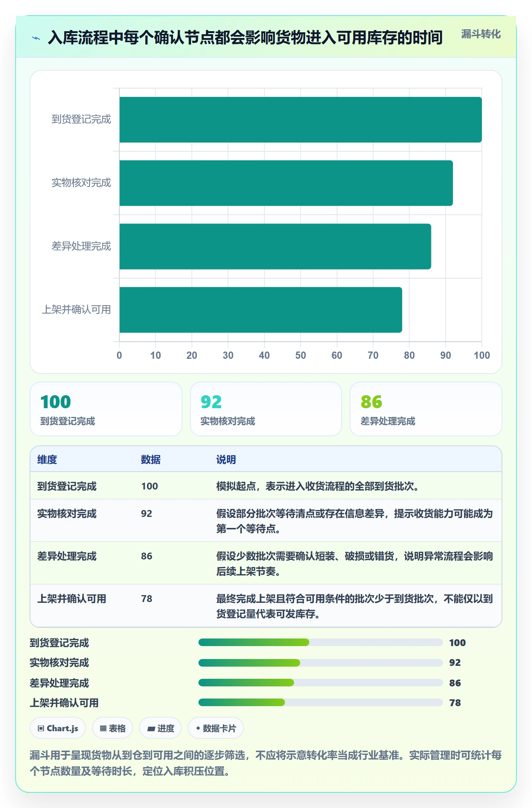Click the 数据卡片 tag chip
The height and width of the screenshot is (808, 532).
coord(216,728)
